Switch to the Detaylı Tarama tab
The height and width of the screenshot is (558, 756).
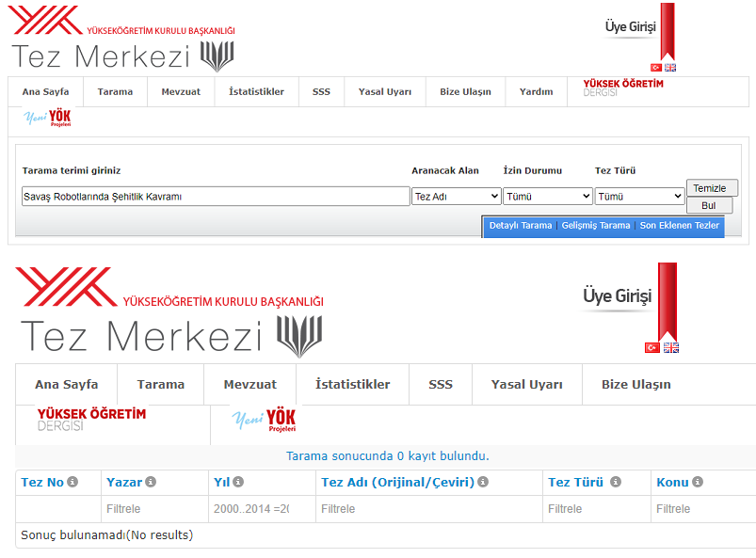coord(521,226)
